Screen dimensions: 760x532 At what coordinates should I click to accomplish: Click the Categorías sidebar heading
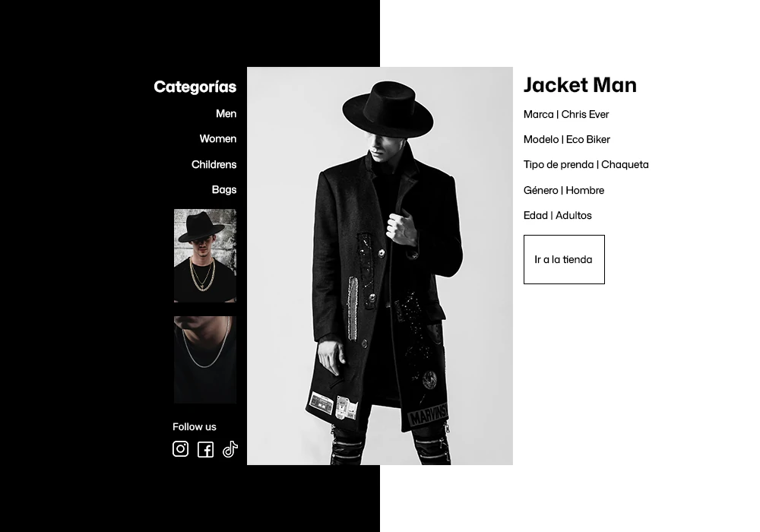tap(195, 87)
